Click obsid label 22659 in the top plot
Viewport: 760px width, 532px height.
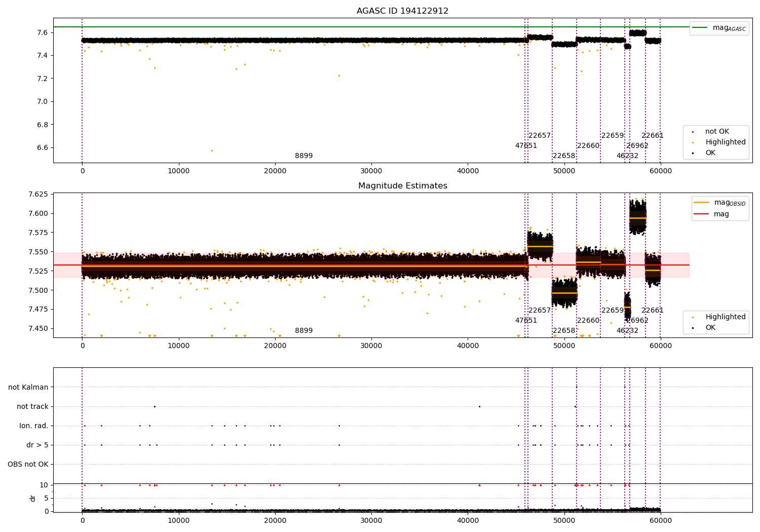pos(613,136)
